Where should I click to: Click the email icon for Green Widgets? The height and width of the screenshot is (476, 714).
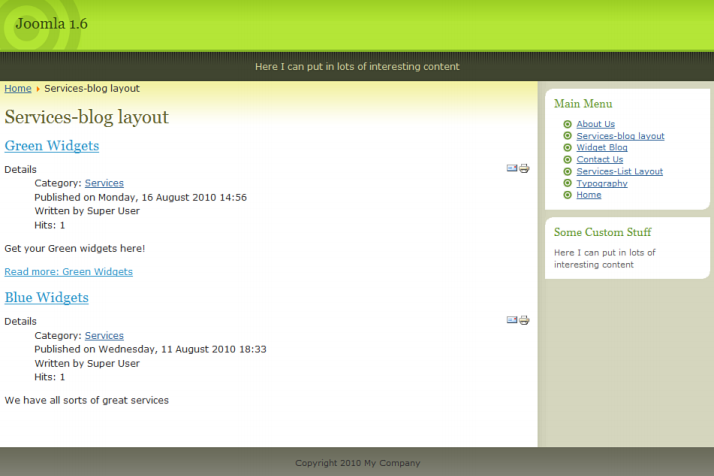pyautogui.click(x=512, y=168)
